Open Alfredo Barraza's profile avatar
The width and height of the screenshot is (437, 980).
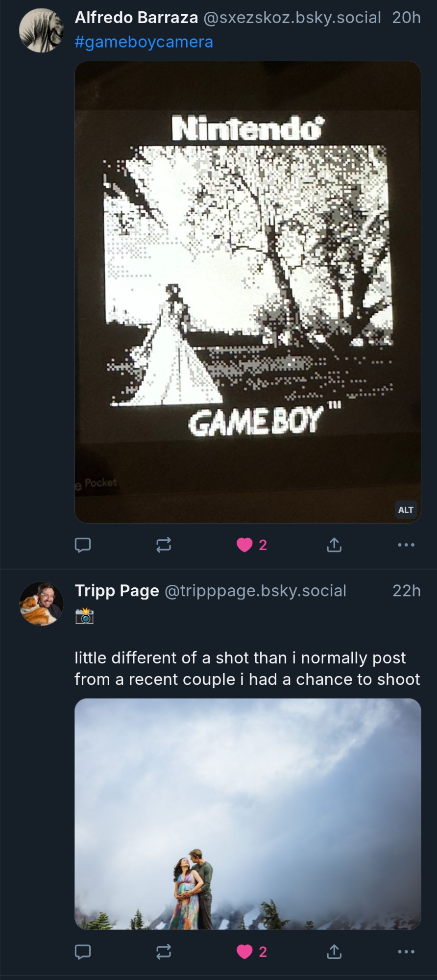41,30
